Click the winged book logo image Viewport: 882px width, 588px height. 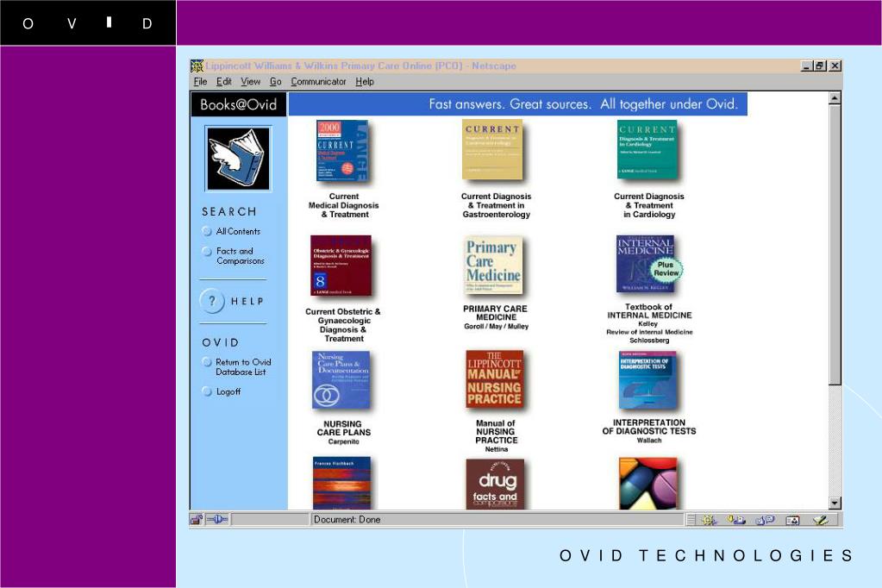click(x=238, y=159)
